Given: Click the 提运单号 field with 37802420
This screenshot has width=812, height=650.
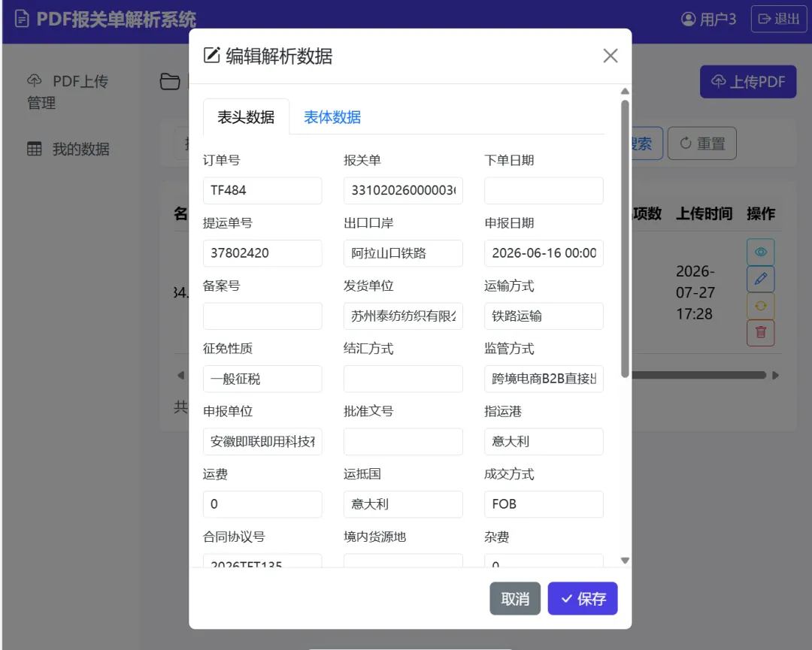Looking at the screenshot, I should [262, 253].
